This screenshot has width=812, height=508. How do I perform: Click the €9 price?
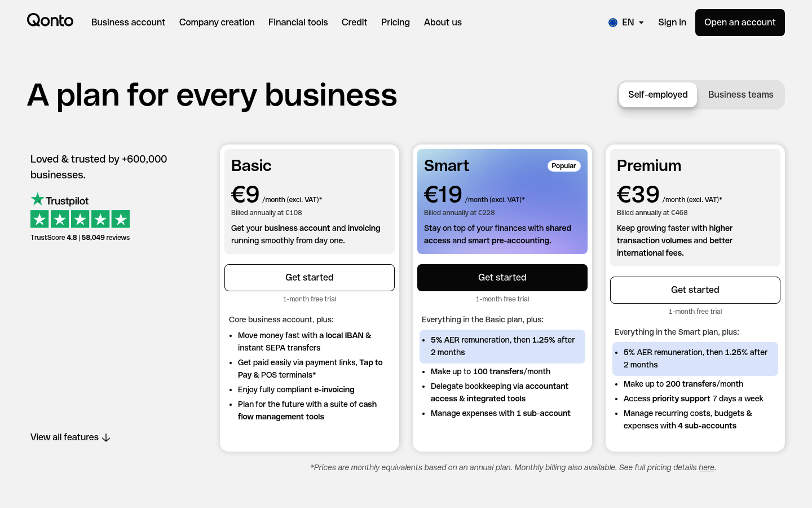[245, 195]
